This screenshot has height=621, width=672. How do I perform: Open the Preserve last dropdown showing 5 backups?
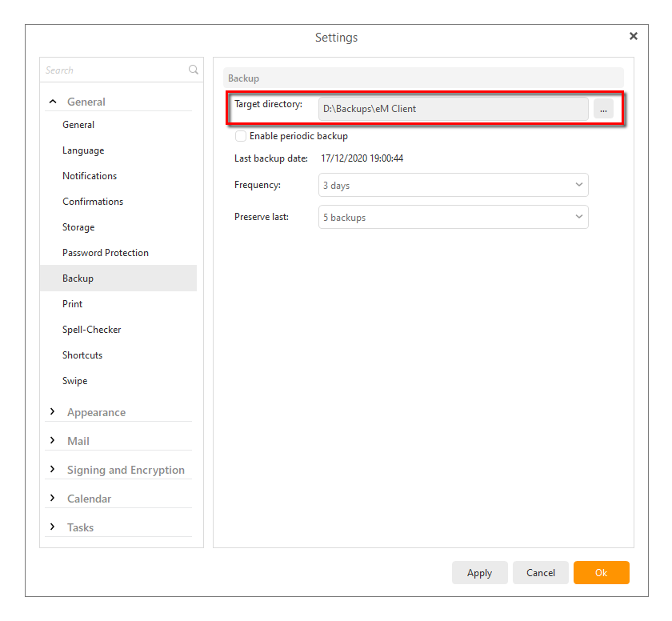453,217
